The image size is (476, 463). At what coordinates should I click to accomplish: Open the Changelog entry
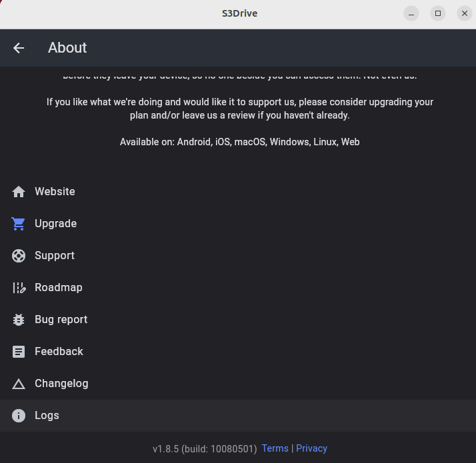(x=238, y=384)
